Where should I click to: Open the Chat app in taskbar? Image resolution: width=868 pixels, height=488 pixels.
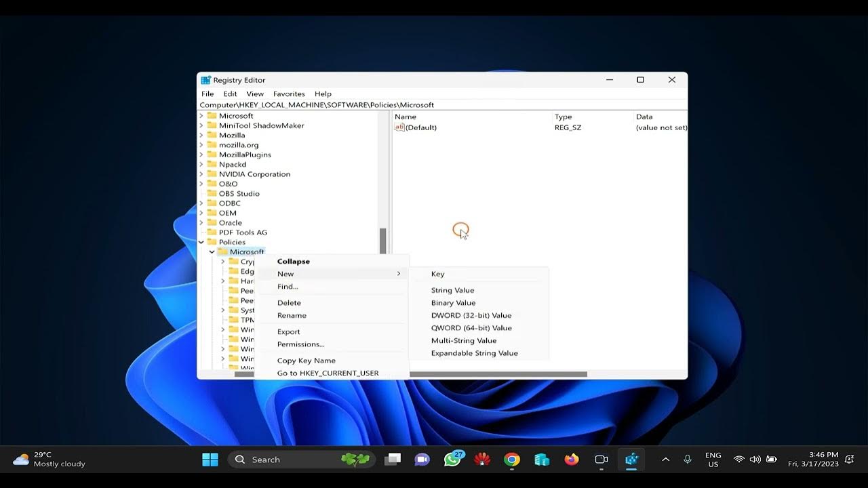click(422, 460)
